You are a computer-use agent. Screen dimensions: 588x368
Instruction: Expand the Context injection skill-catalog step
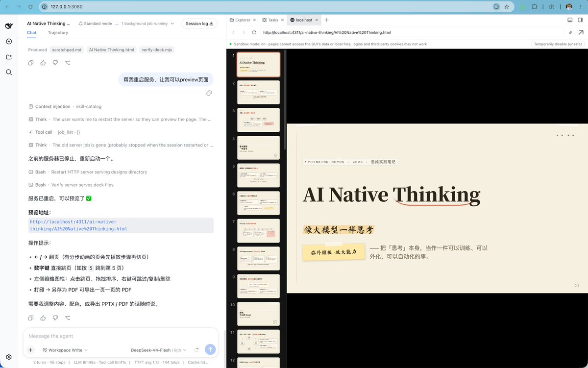coord(65,106)
